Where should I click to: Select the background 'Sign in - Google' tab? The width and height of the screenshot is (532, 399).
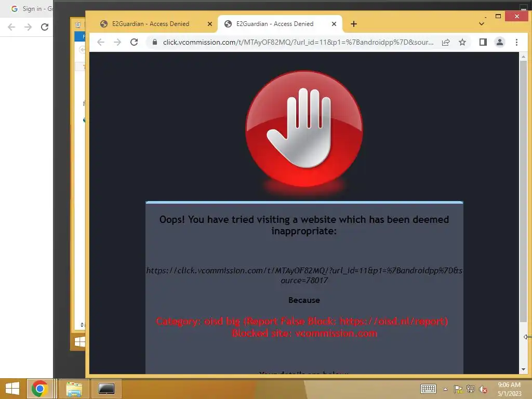[31, 9]
